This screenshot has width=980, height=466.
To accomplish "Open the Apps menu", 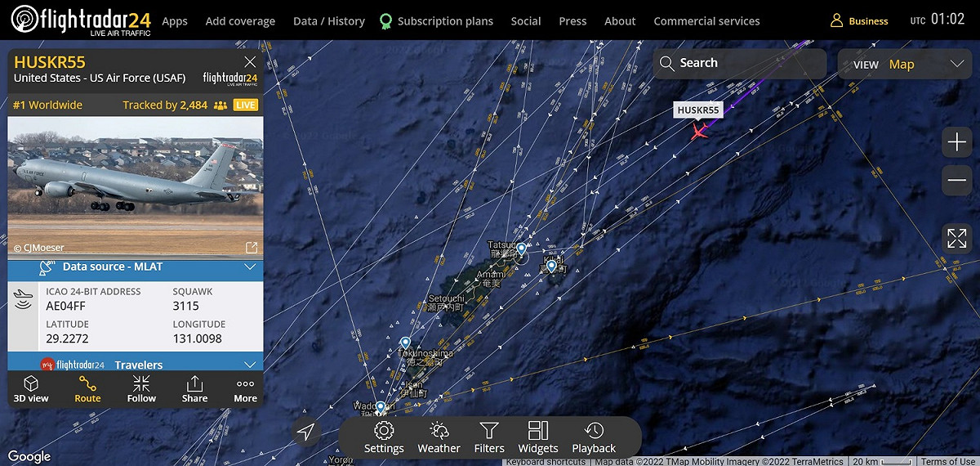I will click(x=175, y=21).
